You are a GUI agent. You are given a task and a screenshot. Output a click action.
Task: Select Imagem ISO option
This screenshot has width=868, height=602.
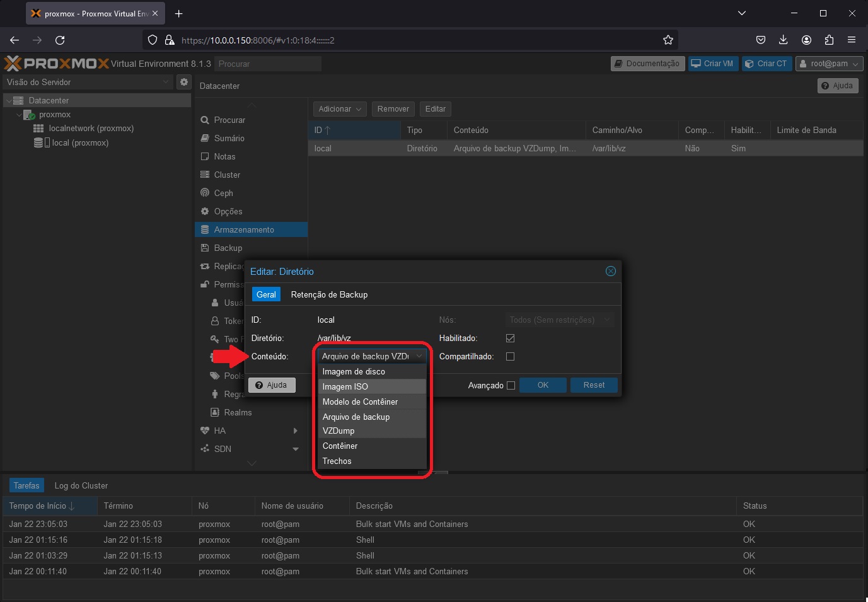point(372,386)
